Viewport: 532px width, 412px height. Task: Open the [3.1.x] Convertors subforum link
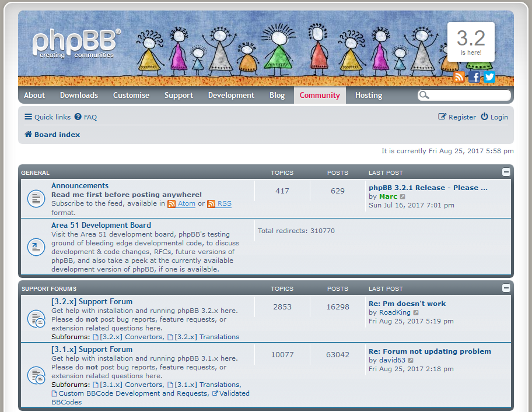coord(132,385)
